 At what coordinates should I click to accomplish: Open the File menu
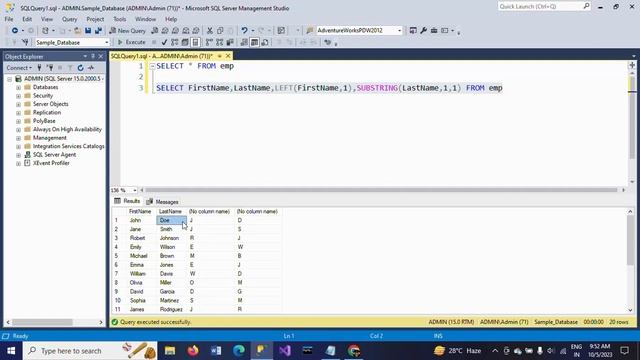9,19
